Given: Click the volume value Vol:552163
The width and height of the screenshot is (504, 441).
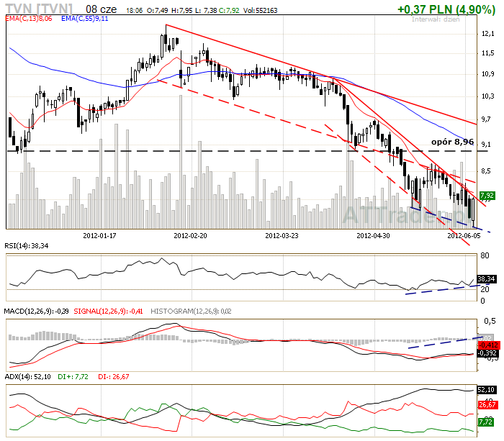Looking at the screenshot, I should [x=261, y=11].
